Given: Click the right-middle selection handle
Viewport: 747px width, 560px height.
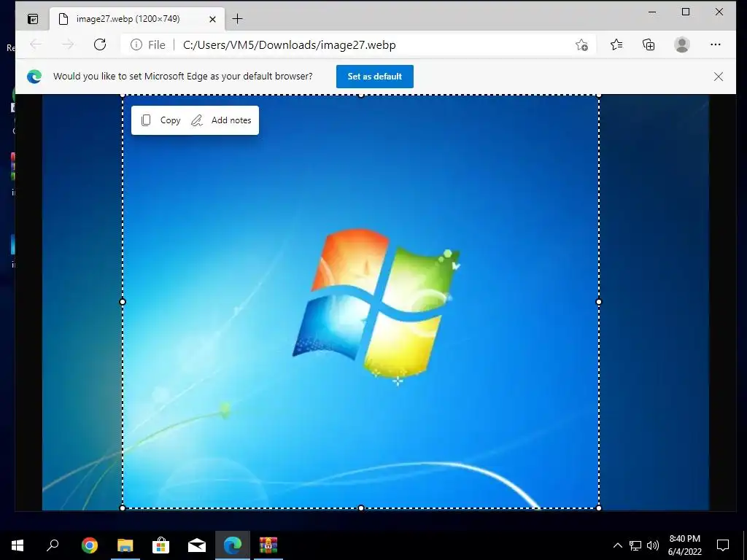Looking at the screenshot, I should coord(599,301).
